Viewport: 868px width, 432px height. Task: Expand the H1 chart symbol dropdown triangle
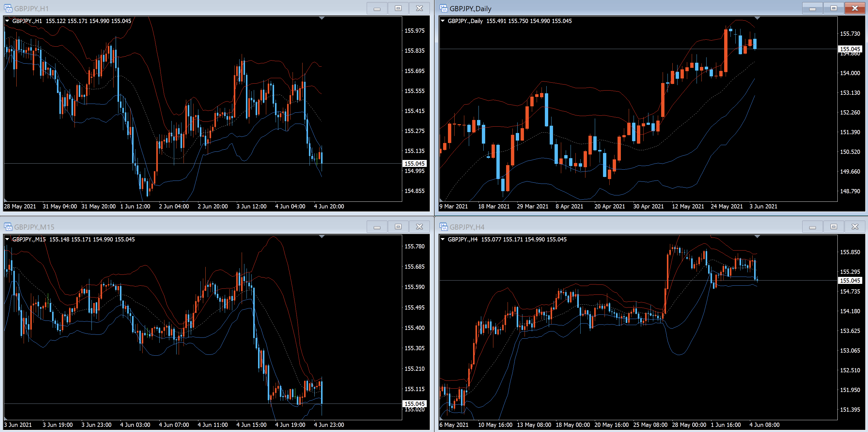click(x=7, y=21)
